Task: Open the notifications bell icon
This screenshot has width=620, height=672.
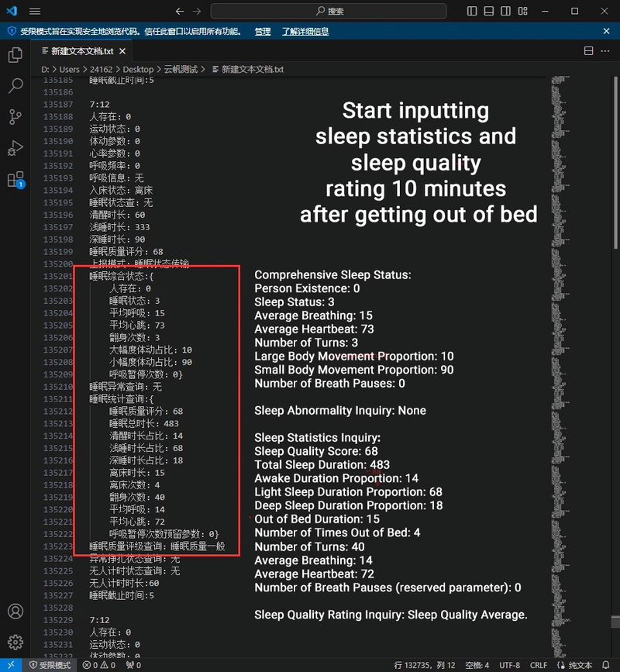Action: [606, 665]
